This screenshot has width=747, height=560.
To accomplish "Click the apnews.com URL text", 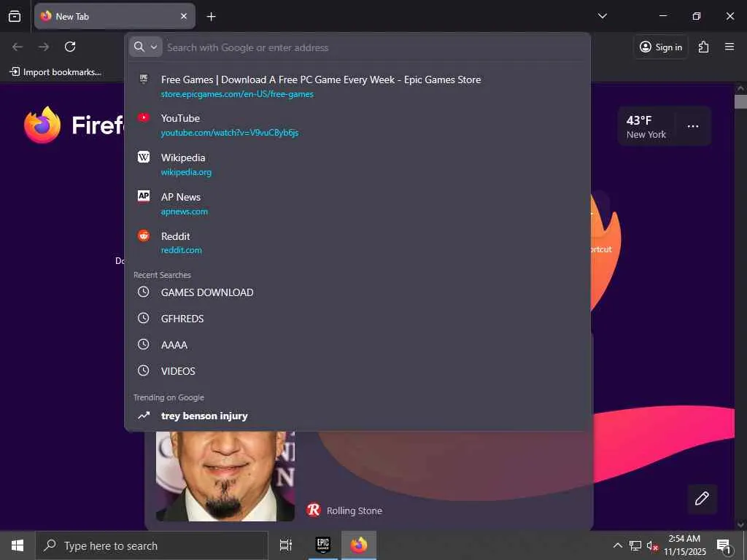I will (x=185, y=211).
